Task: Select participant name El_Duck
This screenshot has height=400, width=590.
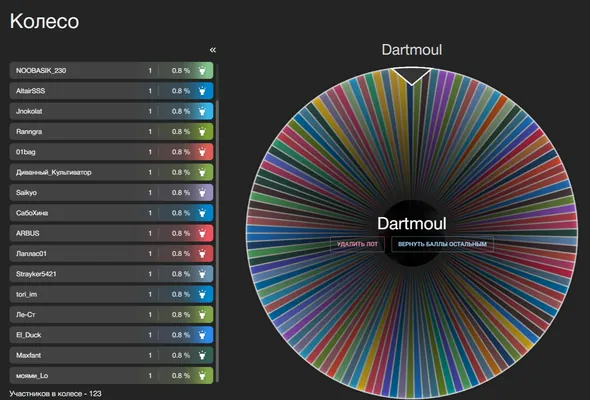Action: [29, 335]
